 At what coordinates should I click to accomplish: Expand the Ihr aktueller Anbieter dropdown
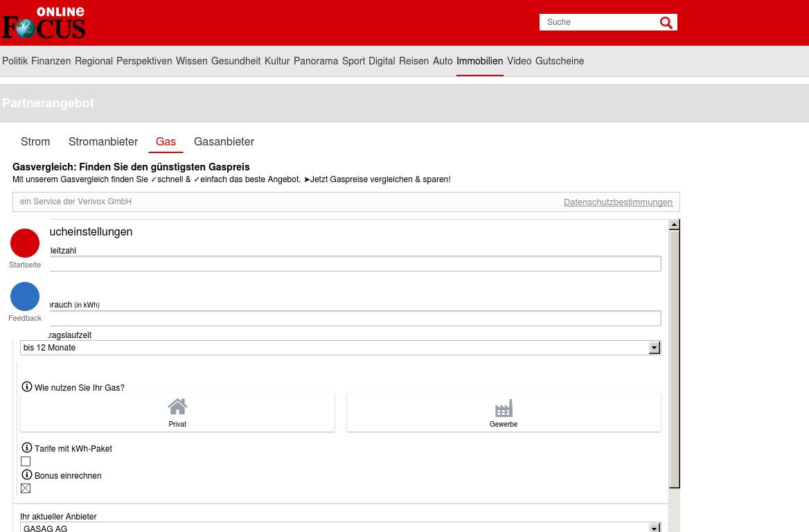coord(654,528)
